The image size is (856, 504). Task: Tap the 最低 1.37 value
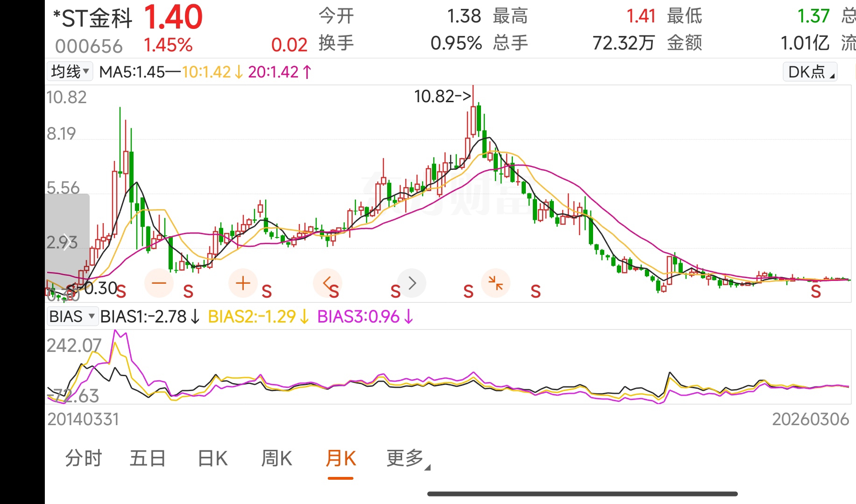pyautogui.click(x=813, y=16)
